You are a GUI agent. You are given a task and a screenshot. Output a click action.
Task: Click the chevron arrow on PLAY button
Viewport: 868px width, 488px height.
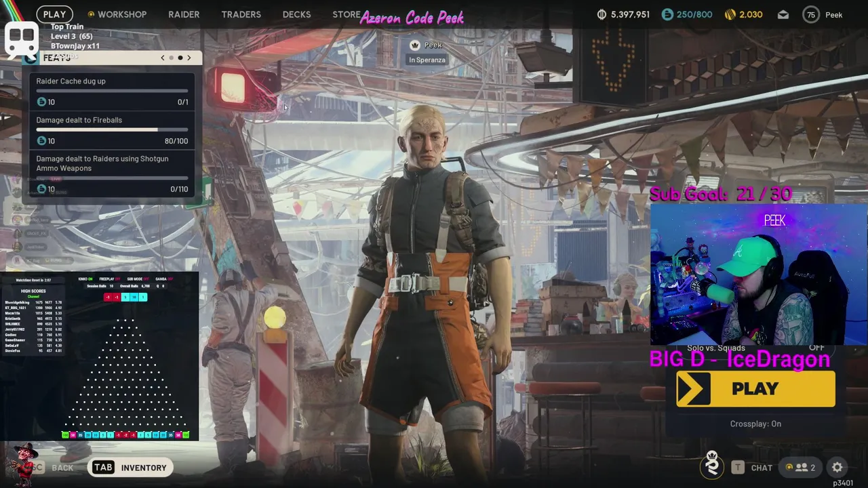click(693, 388)
